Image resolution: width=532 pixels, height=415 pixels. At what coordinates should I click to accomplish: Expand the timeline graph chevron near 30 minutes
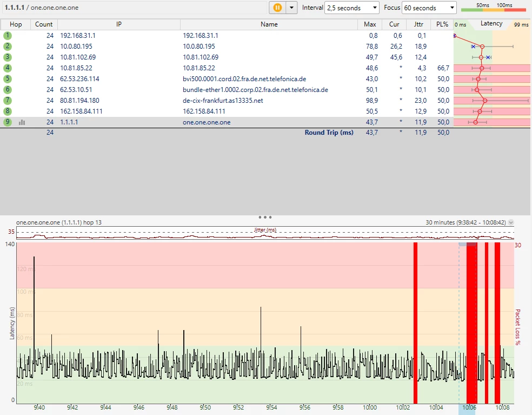(x=511, y=222)
